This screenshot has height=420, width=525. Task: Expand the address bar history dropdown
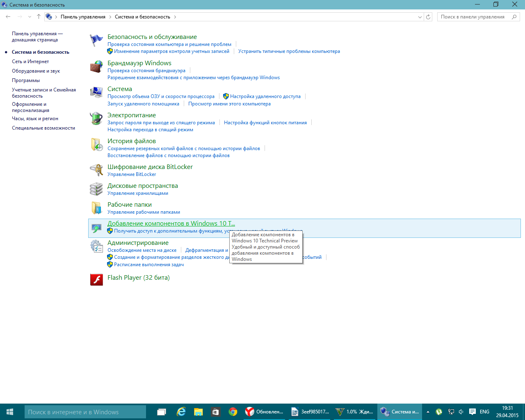pos(420,17)
